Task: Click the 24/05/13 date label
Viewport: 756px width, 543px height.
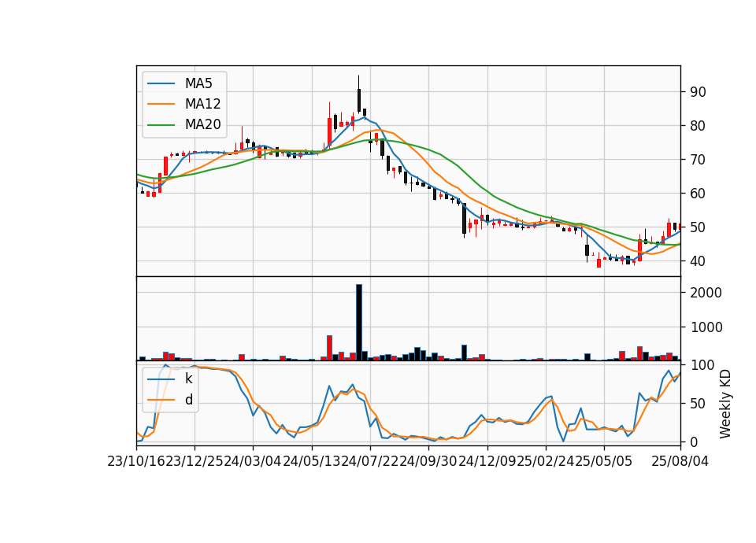Action: coord(312,462)
